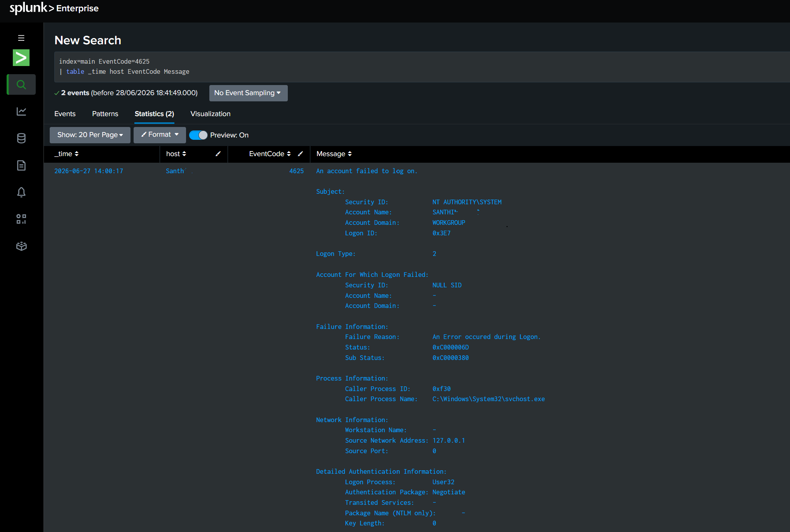Click the green Splunk app logo icon
Screen dimensions: 790x532
click(x=21, y=58)
